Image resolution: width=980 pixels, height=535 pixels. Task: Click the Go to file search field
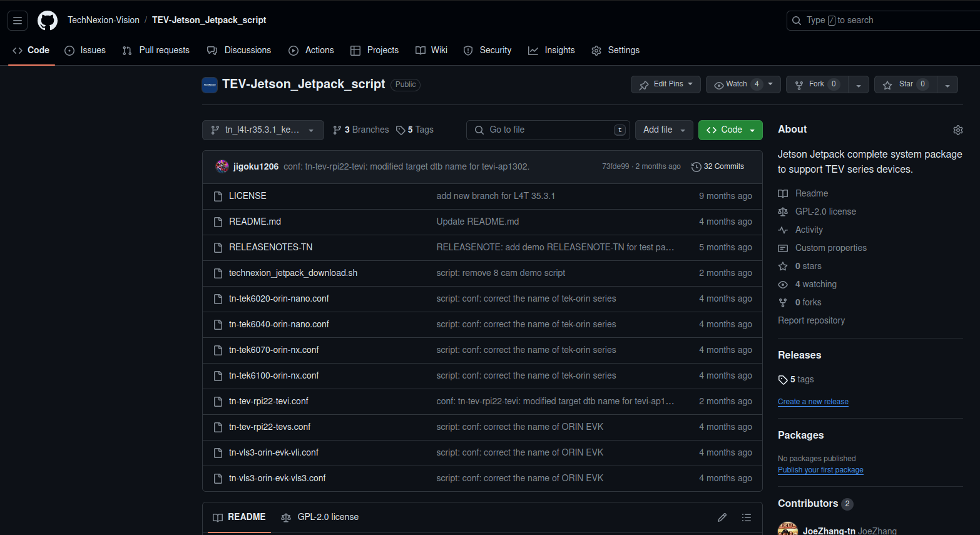tap(548, 130)
